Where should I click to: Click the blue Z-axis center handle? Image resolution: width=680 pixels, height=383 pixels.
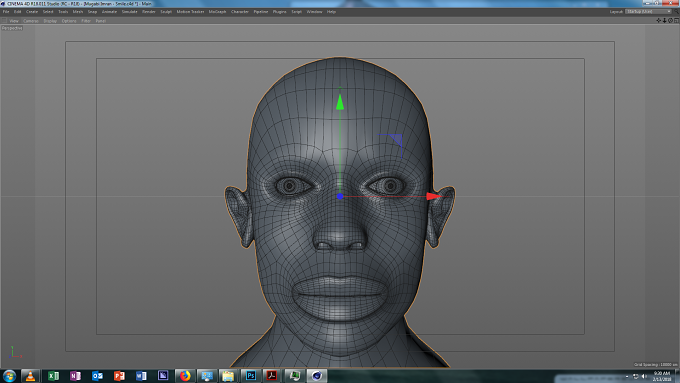pyautogui.click(x=340, y=196)
